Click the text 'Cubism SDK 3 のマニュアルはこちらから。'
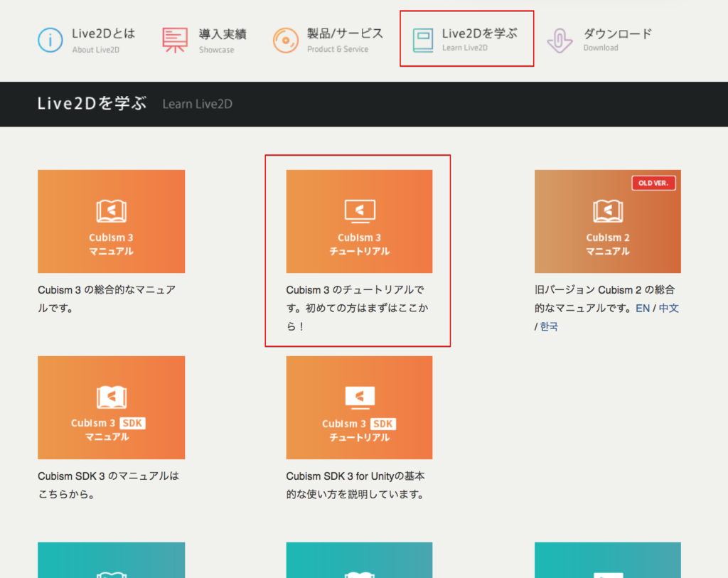The height and width of the screenshot is (578, 728). click(x=108, y=485)
